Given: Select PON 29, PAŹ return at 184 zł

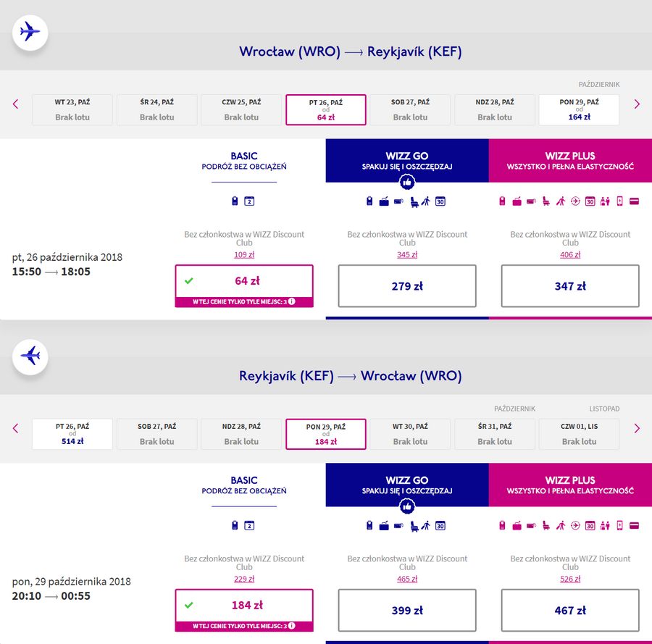Looking at the screenshot, I should tap(325, 434).
